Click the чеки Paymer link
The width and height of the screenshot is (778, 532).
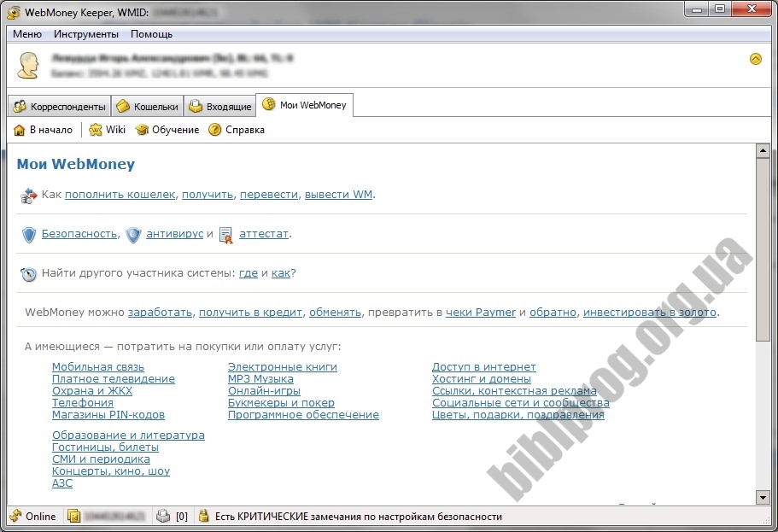[x=481, y=312]
